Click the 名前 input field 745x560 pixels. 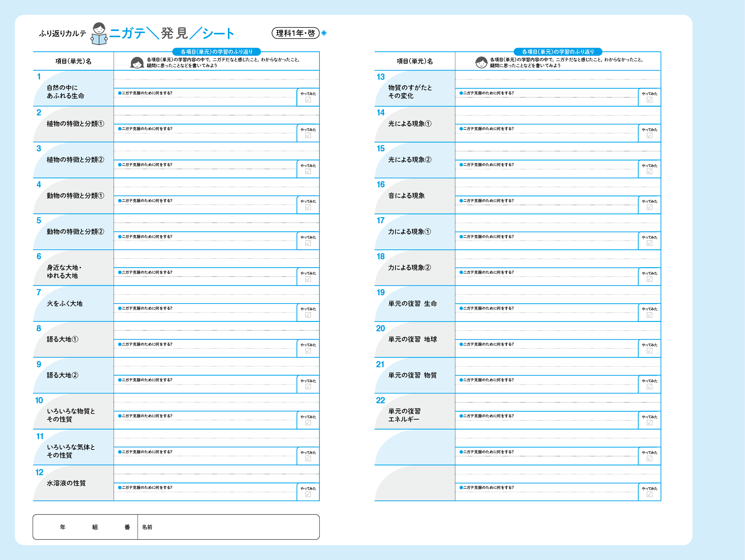click(229, 527)
